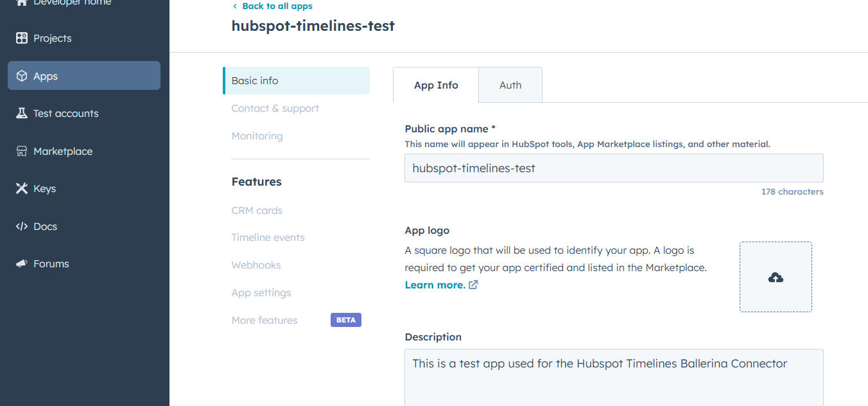The image size is (868, 406).
Task: Select Basic info in the settings nav
Action: 296,80
